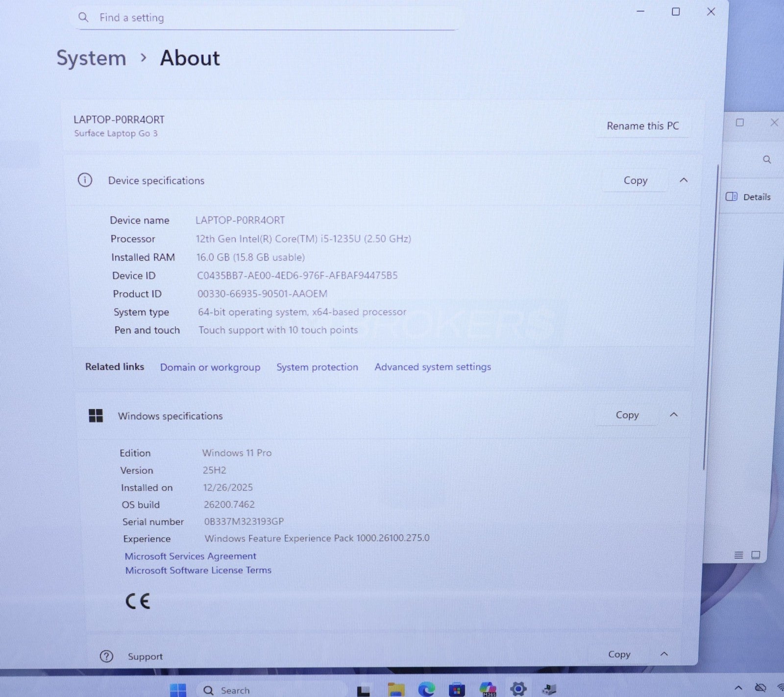
Task: Switch to large thumbnails view in the background window
Action: click(x=756, y=555)
